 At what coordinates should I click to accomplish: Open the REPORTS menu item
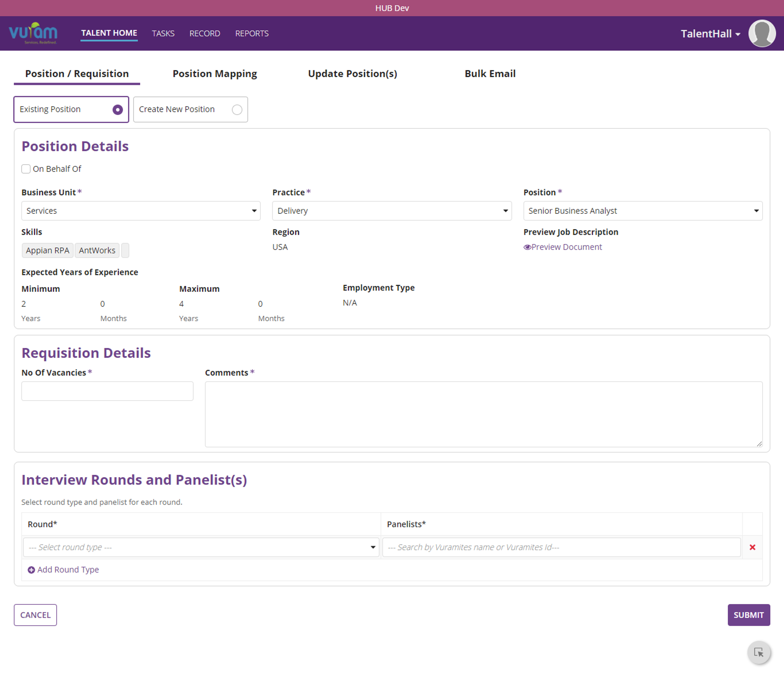[252, 34]
